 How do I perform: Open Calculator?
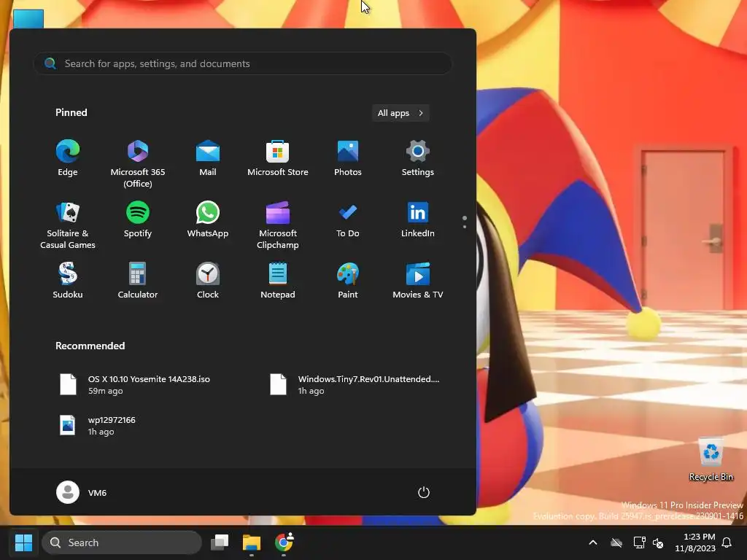tap(138, 281)
